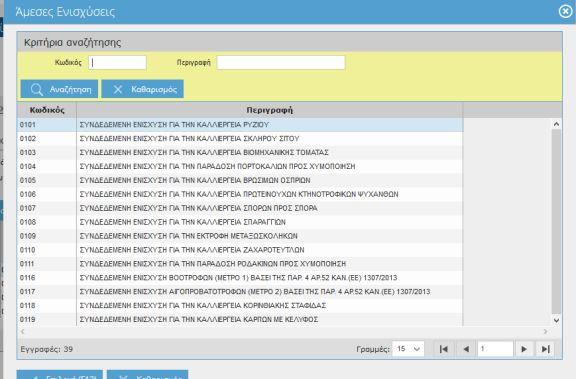Viewport: 576px width, 379px height.
Task: Select row with code 0117
Action: click(240, 292)
